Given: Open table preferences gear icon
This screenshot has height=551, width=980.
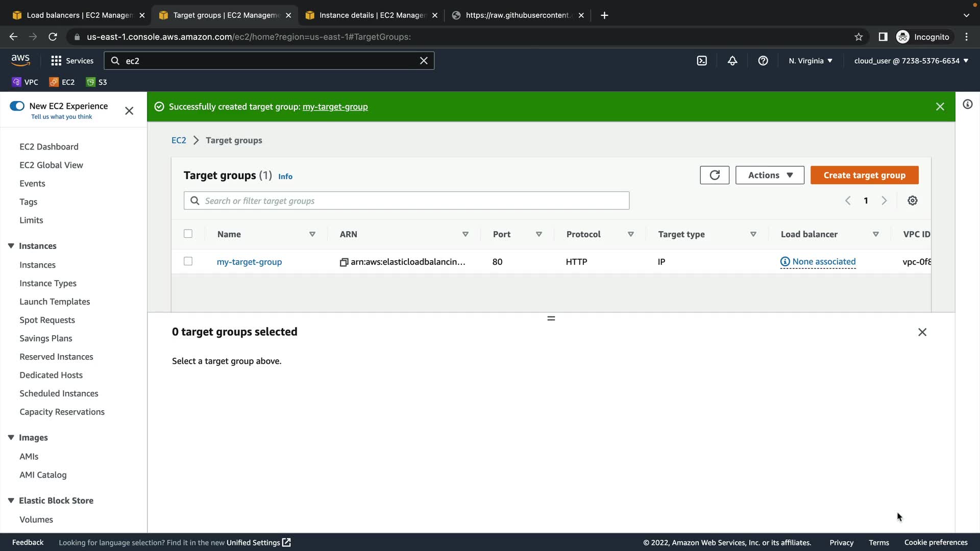Looking at the screenshot, I should pos(912,201).
